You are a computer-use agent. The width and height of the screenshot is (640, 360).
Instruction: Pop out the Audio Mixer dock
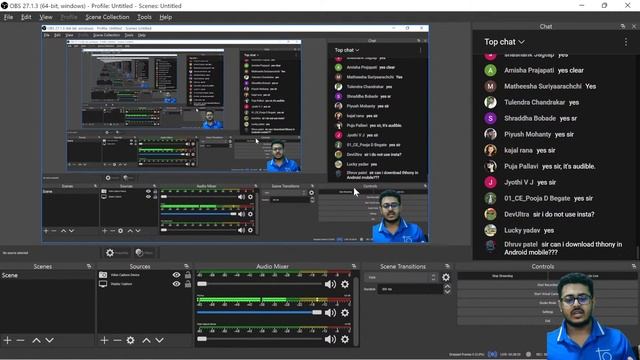coord(354,266)
